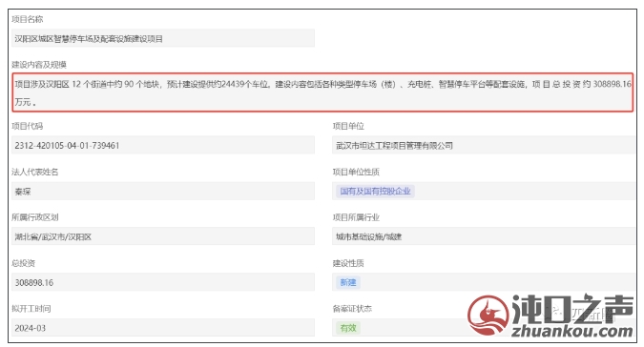Viewport: 644px width, 347px height.
Task: Click the 项目单位性质 label
Action: (x=356, y=172)
